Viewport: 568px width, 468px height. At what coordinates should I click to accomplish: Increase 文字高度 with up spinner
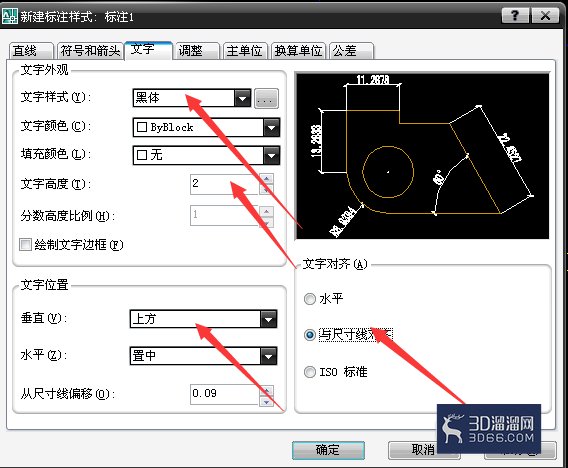tap(267, 179)
